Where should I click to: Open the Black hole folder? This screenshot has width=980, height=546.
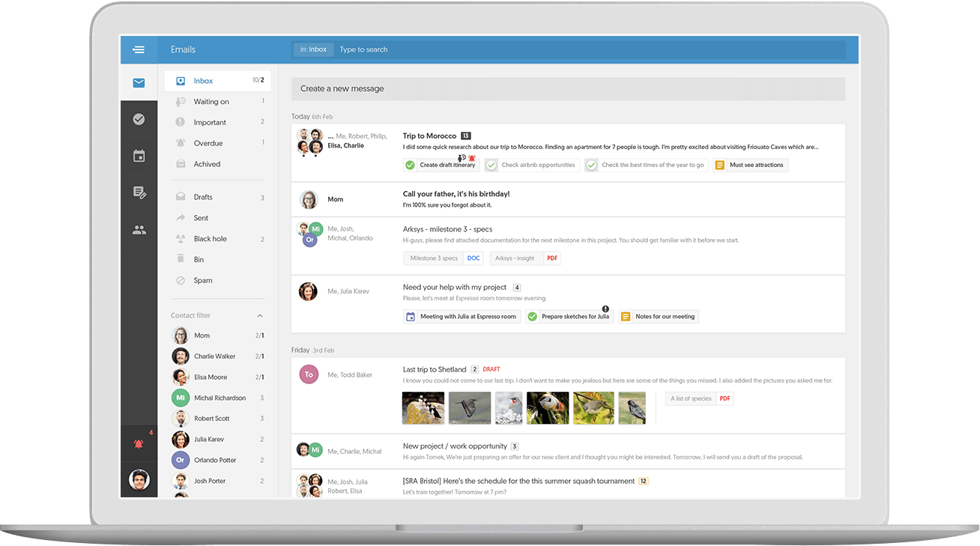(217, 239)
